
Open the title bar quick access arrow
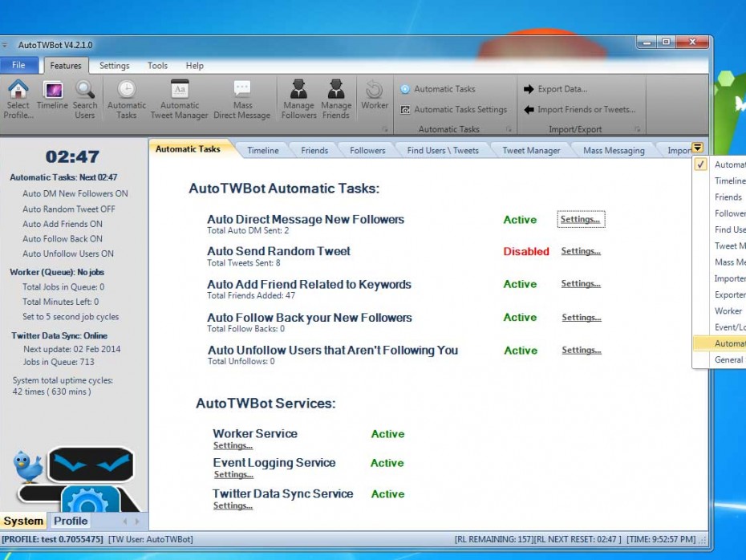pyautogui.click(x=5, y=45)
